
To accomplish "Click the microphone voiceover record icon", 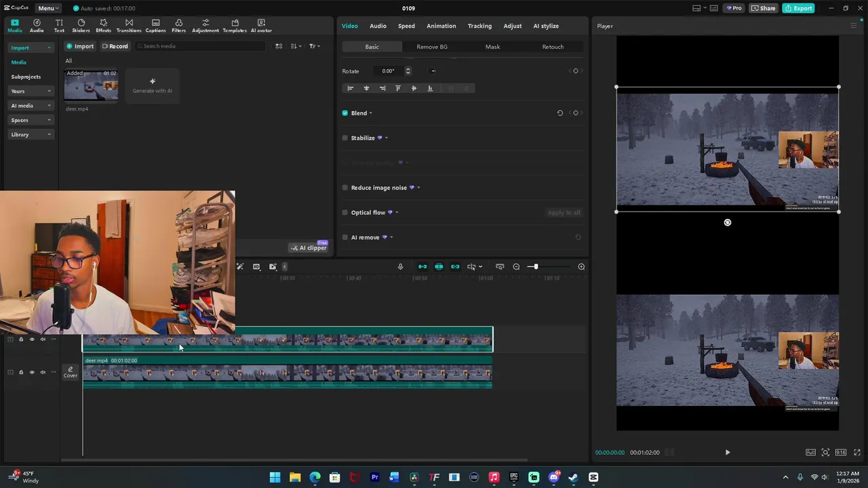I will click(400, 266).
